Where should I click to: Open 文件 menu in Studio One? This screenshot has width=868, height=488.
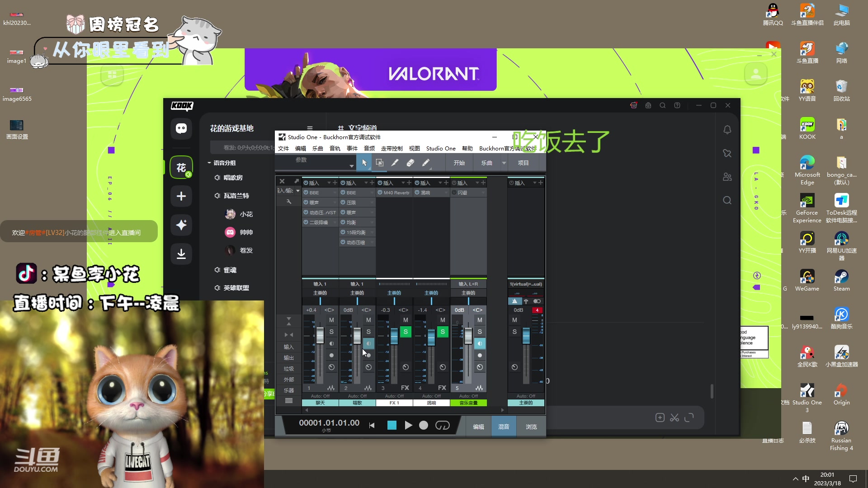283,149
